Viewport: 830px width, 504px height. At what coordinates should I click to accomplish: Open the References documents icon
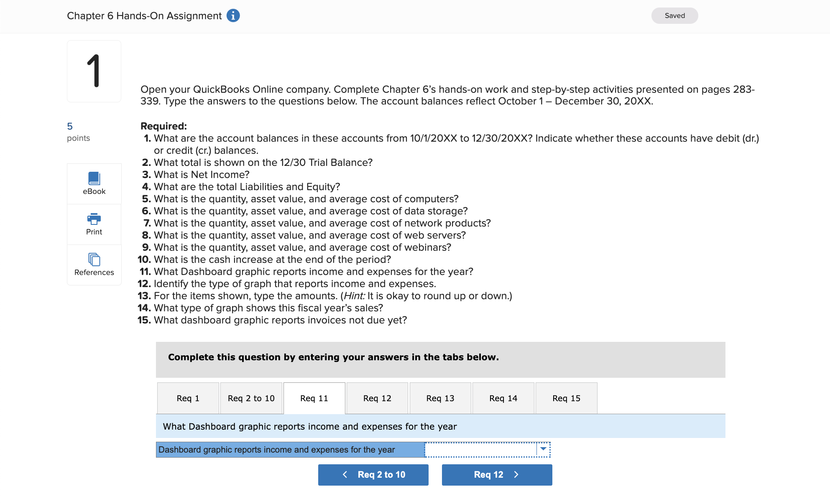point(94,260)
